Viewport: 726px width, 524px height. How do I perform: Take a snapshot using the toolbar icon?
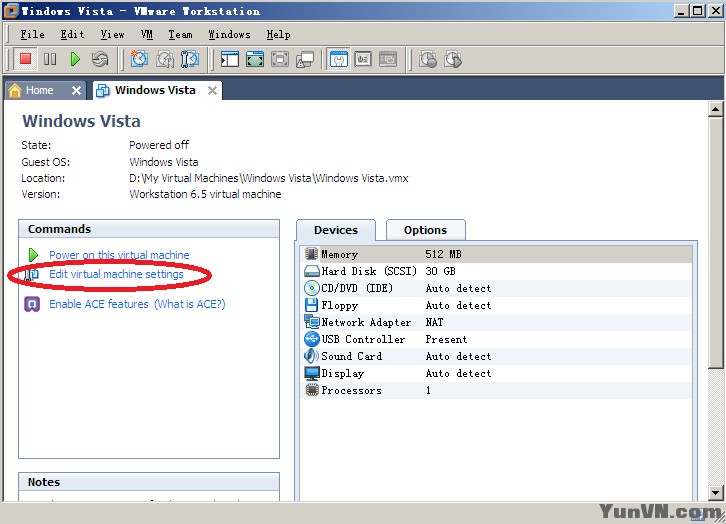pos(139,59)
